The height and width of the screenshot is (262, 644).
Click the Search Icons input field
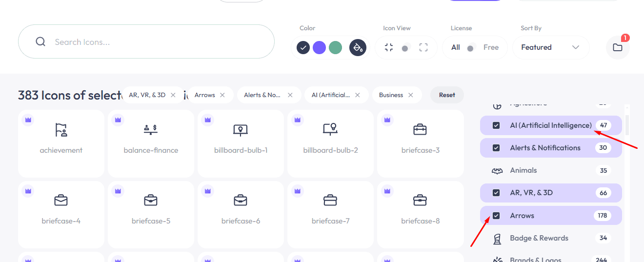(x=146, y=41)
